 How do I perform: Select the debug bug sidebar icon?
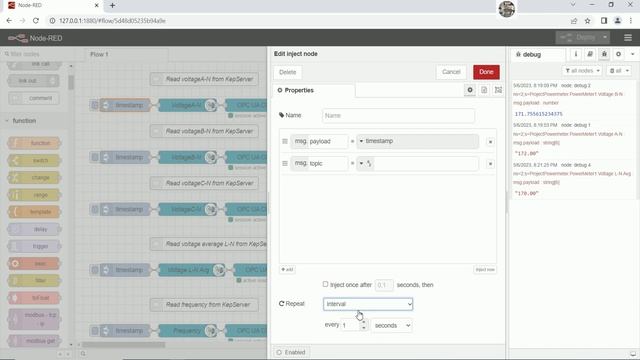tap(604, 54)
